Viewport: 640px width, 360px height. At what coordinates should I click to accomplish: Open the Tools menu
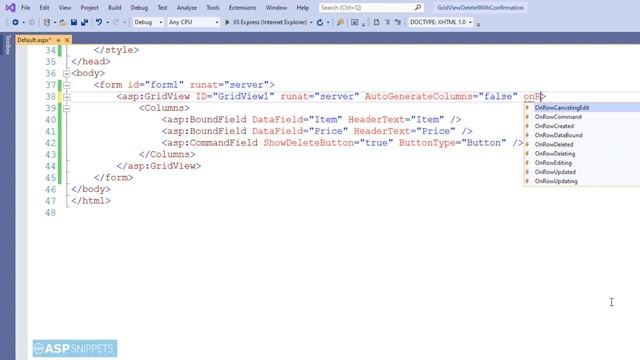pos(213,7)
